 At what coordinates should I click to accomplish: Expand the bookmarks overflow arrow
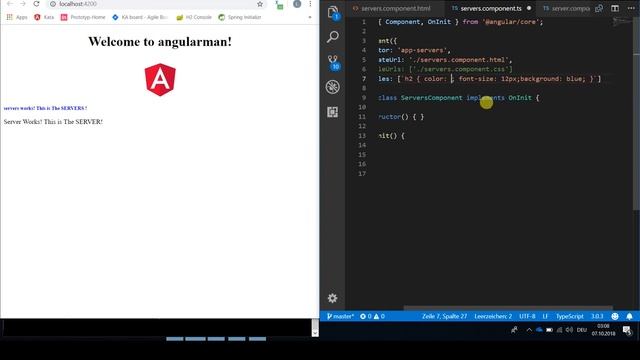tap(310, 17)
